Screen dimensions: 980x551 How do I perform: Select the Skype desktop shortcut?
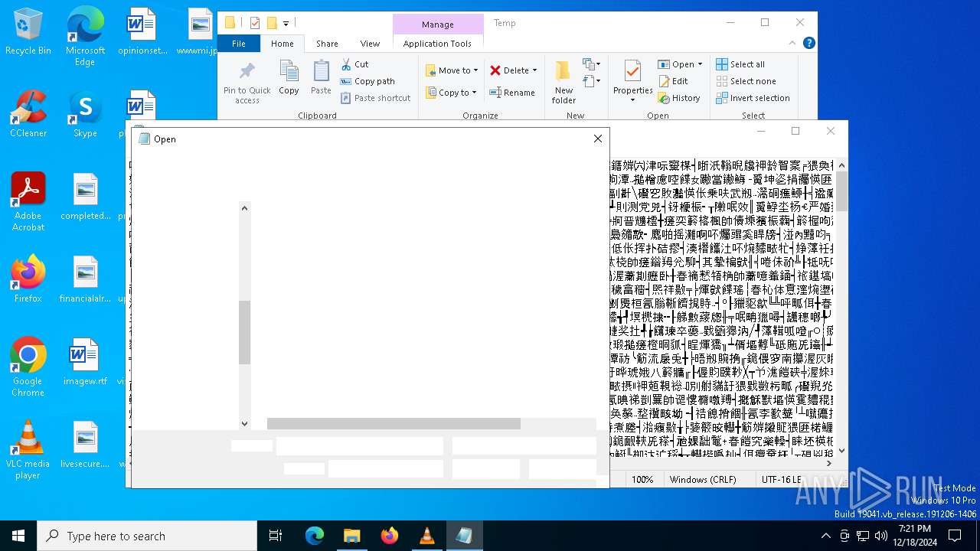(x=85, y=113)
